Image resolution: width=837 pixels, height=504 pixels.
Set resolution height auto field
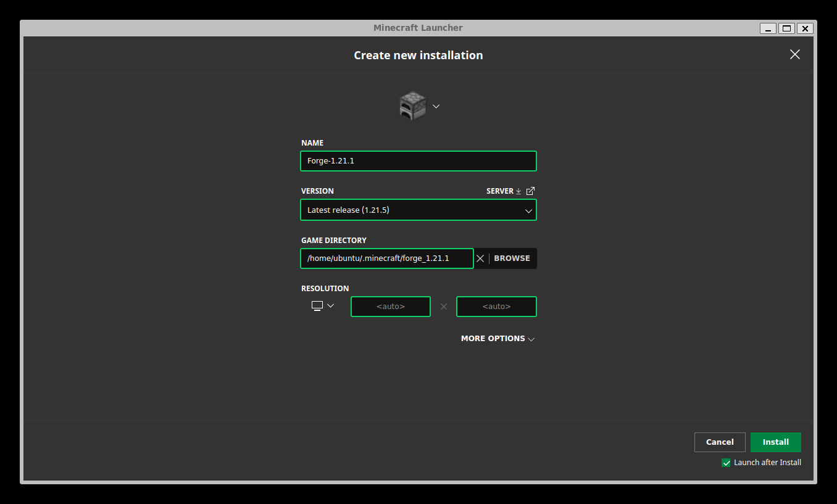(x=496, y=307)
